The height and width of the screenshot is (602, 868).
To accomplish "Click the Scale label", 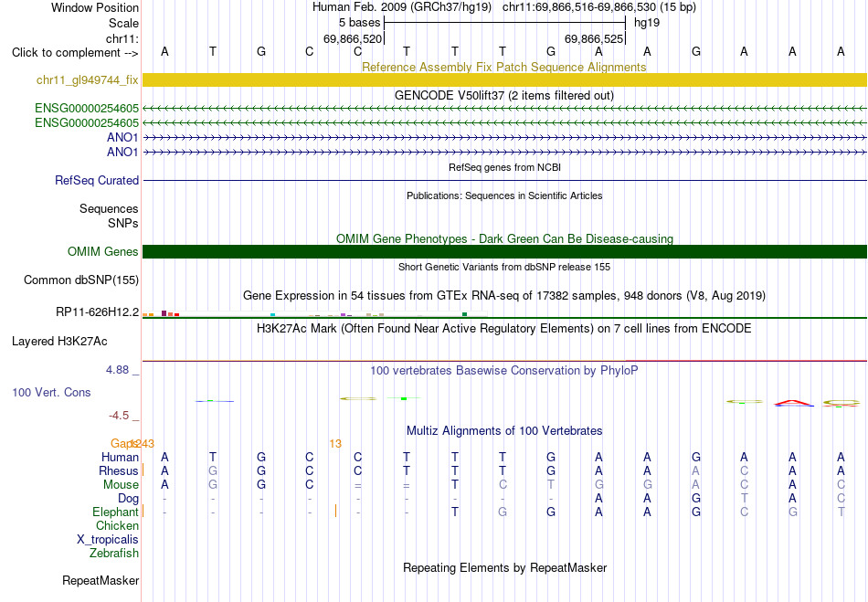I will pos(124,23).
